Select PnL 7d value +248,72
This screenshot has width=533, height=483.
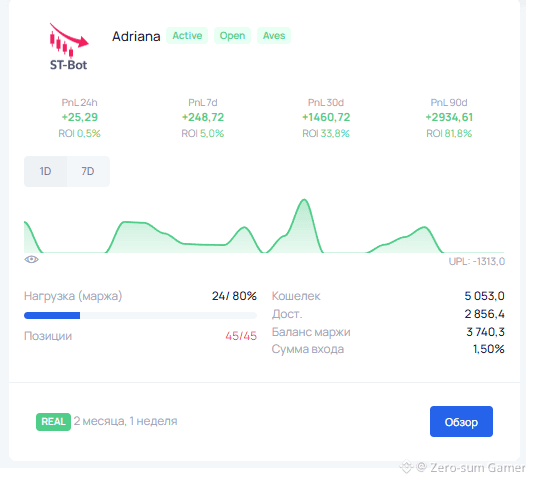[x=203, y=117]
